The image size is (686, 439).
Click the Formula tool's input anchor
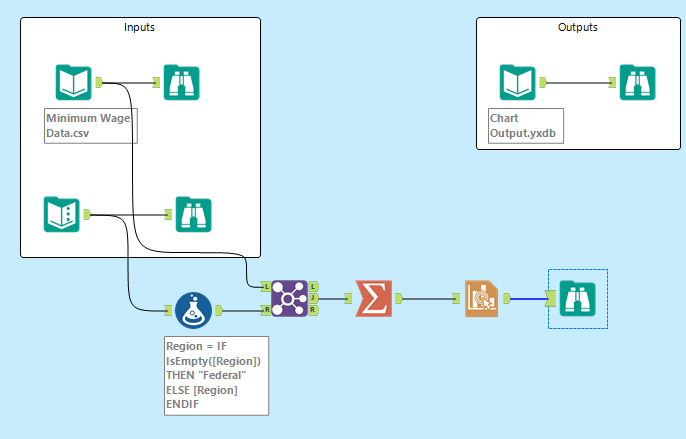click(168, 311)
